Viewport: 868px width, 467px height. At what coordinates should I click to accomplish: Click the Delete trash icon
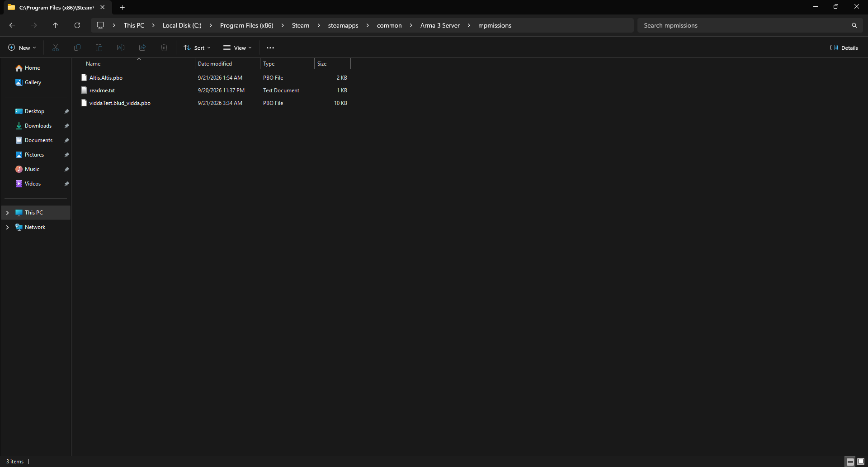click(164, 48)
